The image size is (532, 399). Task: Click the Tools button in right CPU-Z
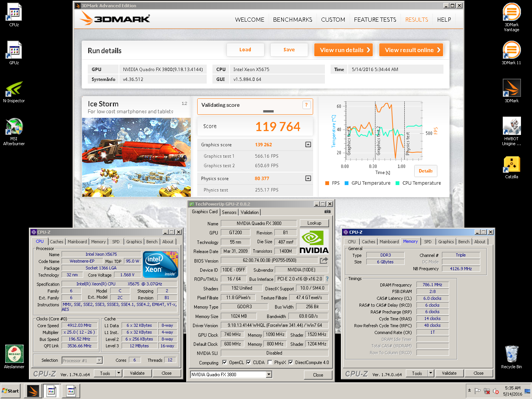[417, 373]
